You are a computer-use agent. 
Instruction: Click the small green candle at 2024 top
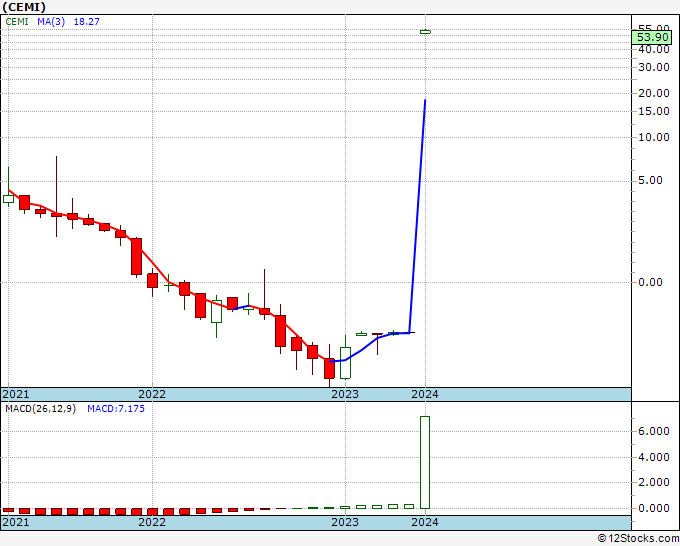point(425,32)
